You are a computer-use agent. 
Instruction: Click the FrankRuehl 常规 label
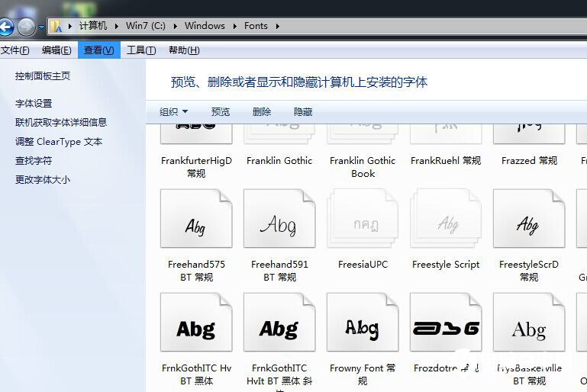click(446, 160)
